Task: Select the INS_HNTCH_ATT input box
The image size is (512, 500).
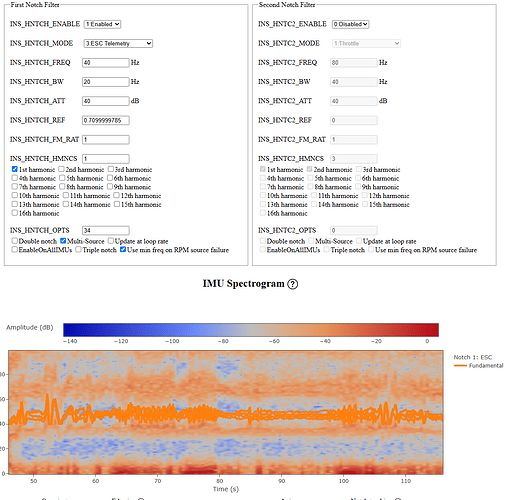Action: pyautogui.click(x=106, y=101)
